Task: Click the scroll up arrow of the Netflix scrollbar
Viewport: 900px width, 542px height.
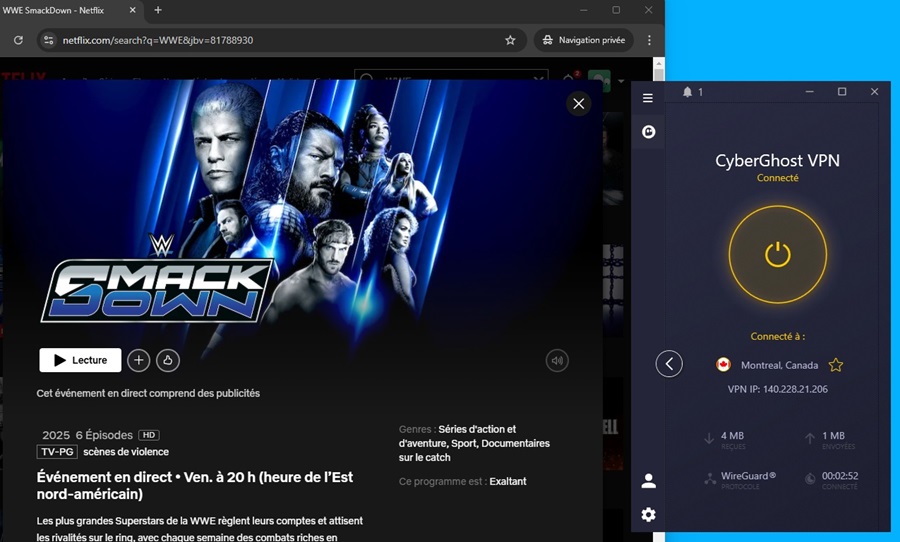Action: pos(658,63)
